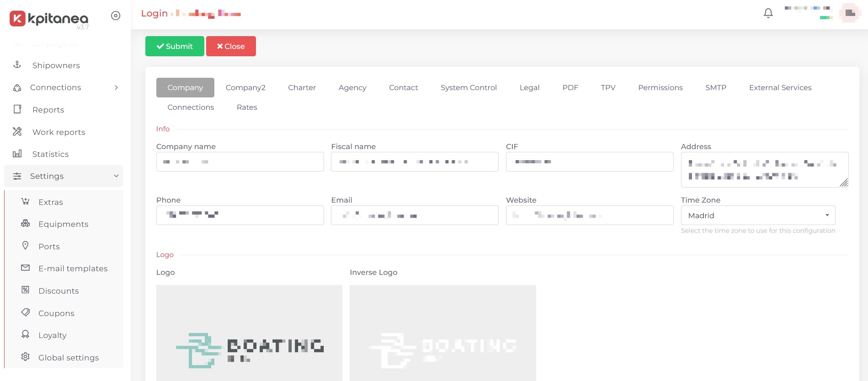Screen dimensions: 868x381
Task: Click the Connections sidebar icon
Action: [x=17, y=87]
